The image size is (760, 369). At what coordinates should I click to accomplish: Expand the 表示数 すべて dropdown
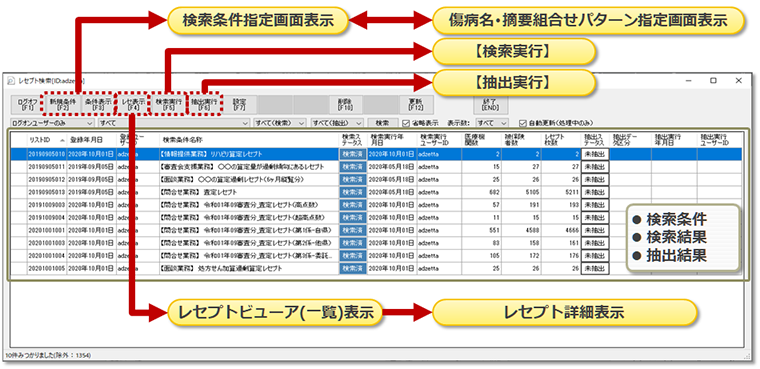[491, 123]
